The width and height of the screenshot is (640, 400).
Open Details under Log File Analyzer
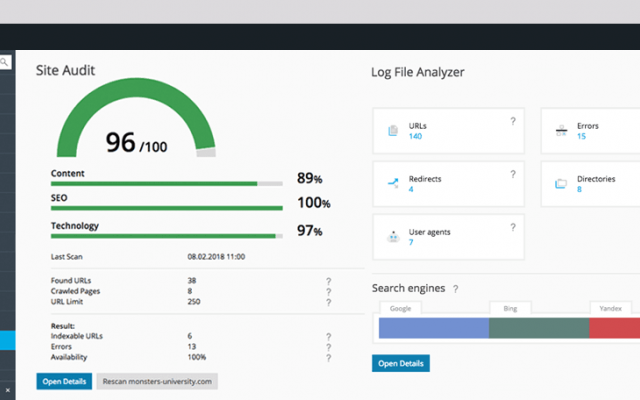[401, 363]
